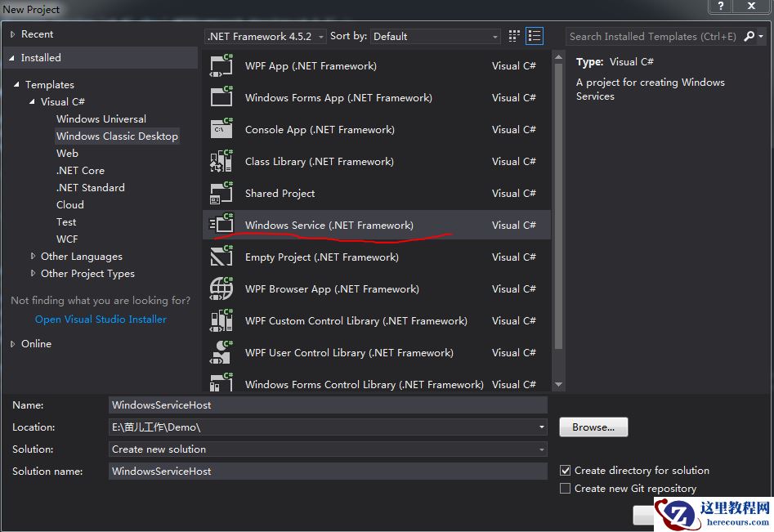Select Windows Universal in templates tree
Image resolution: width=774 pixels, height=532 pixels.
tap(101, 119)
